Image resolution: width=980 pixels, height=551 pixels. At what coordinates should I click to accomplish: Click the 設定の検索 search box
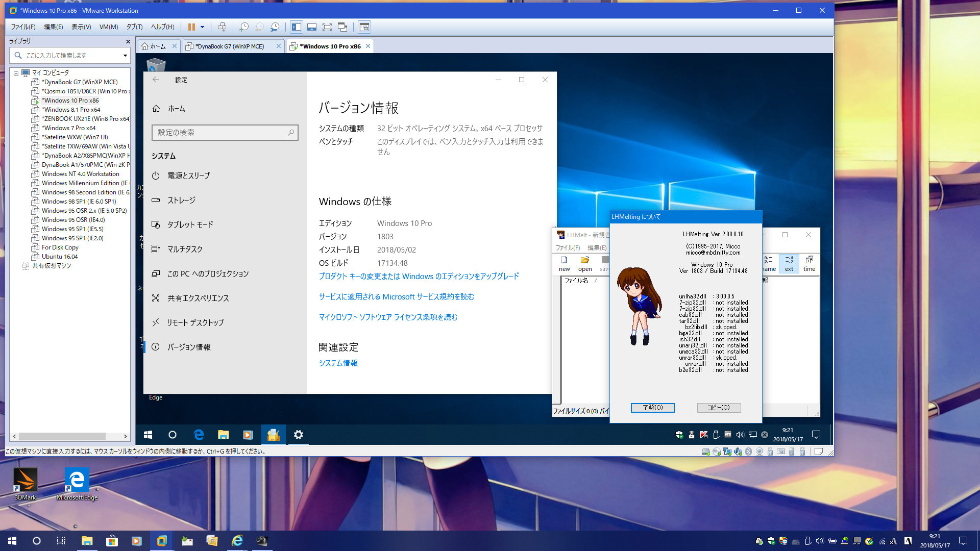point(225,133)
